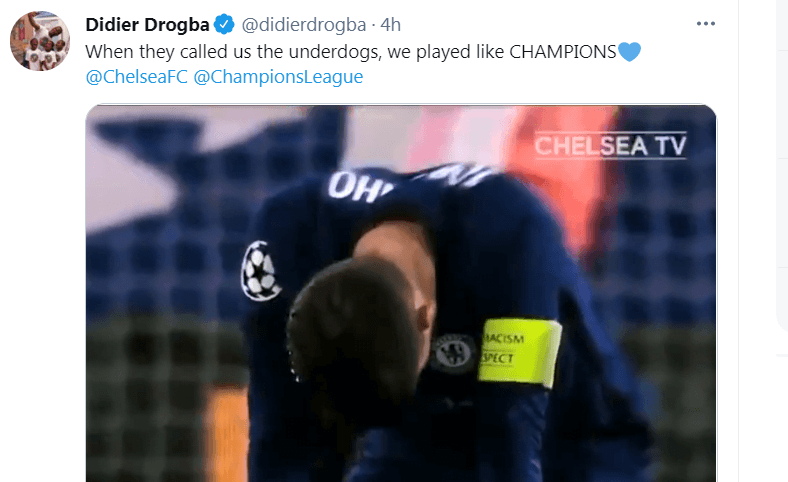Click the yellow captain's armband
This screenshot has width=788, height=482.
point(519,351)
